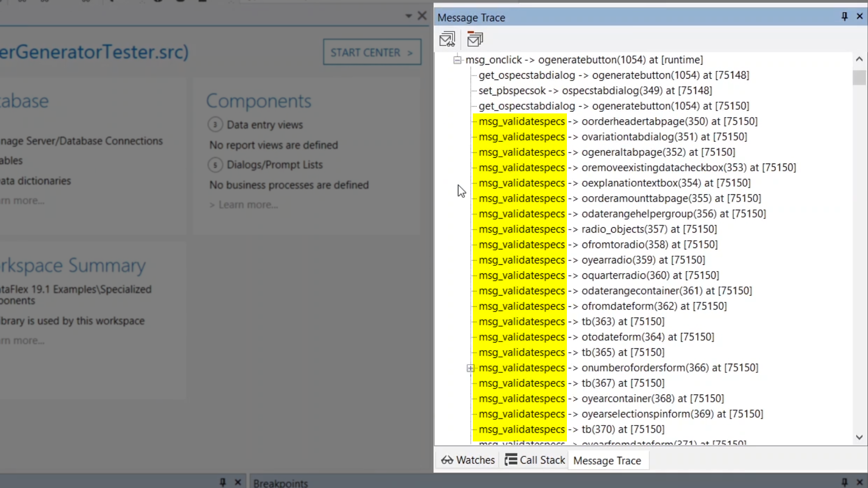Expand the onumberofordersform(366) node
This screenshot has height=488, width=868.
point(471,368)
